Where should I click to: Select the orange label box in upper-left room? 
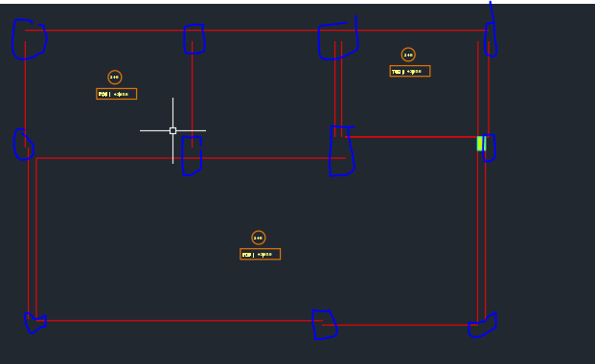(x=117, y=94)
